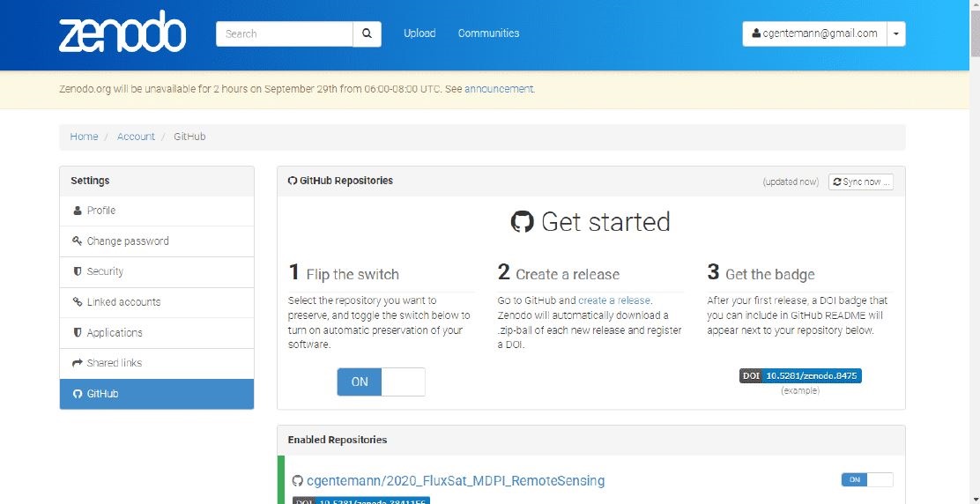
Task: Click the search magnifier button
Action: point(367,33)
